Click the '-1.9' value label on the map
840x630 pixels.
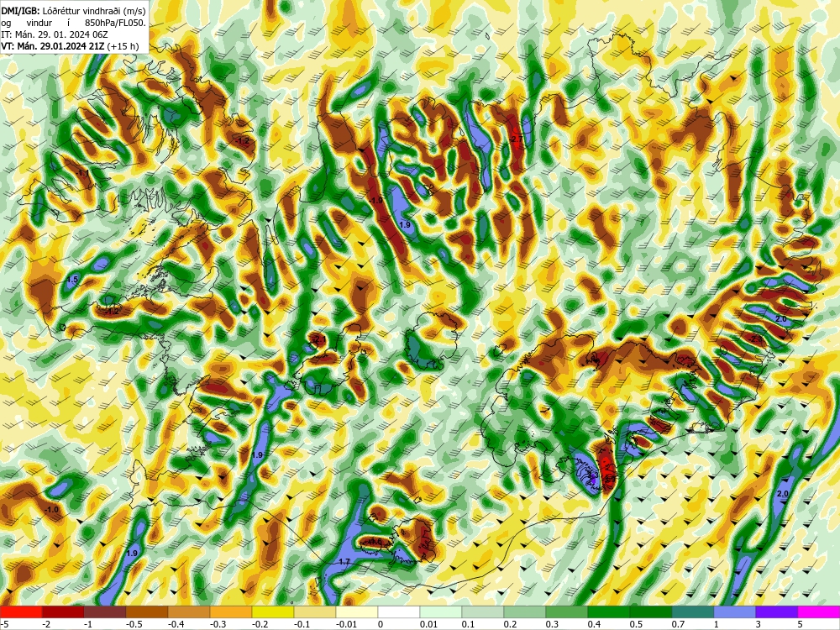376,201
